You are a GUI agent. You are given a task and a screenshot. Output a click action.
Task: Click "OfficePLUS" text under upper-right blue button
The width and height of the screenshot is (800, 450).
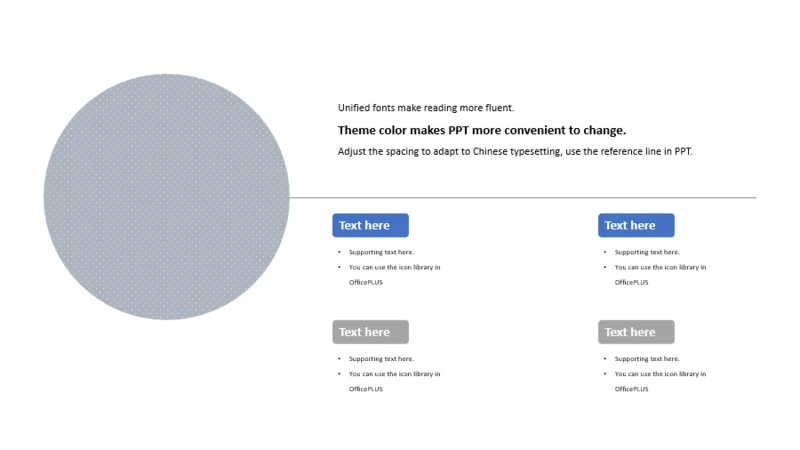pyautogui.click(x=631, y=282)
